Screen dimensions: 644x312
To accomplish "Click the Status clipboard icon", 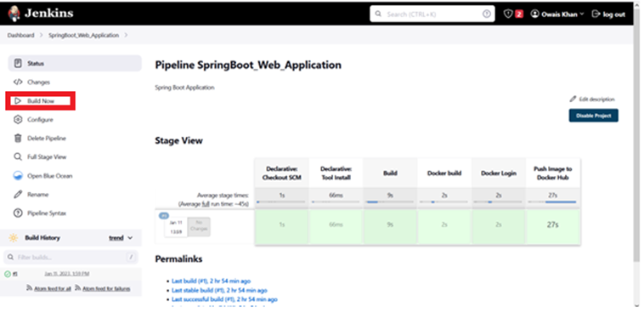I will tap(18, 63).
